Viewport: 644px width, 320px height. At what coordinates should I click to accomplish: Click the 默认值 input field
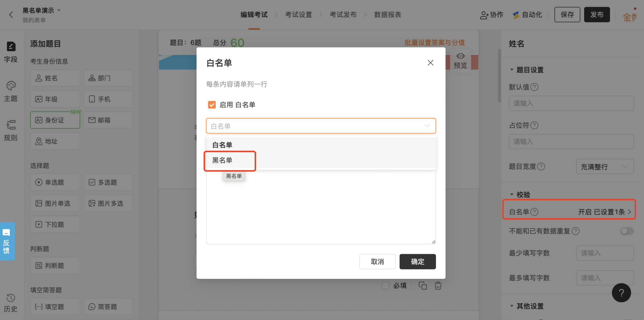pos(571,103)
